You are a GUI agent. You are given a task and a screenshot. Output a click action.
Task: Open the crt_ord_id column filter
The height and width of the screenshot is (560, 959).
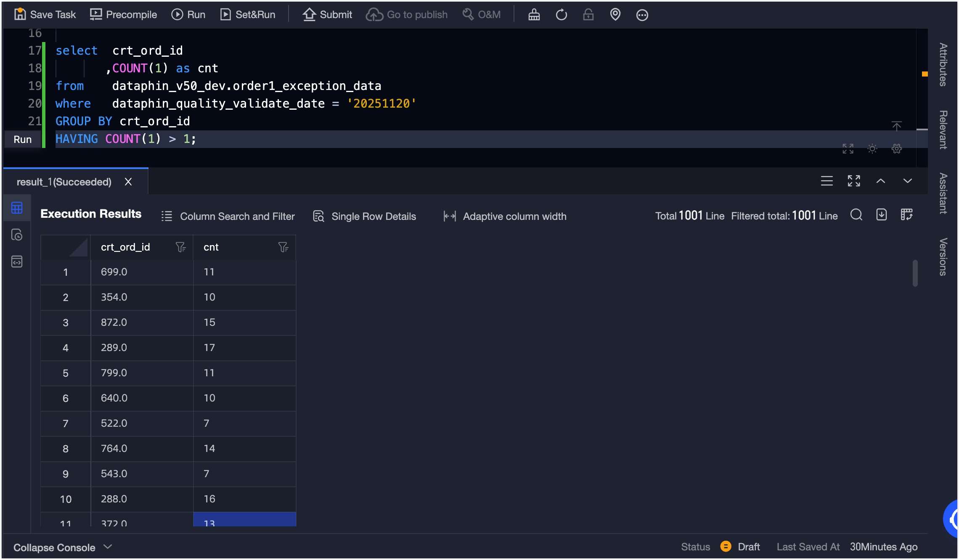pyautogui.click(x=181, y=248)
